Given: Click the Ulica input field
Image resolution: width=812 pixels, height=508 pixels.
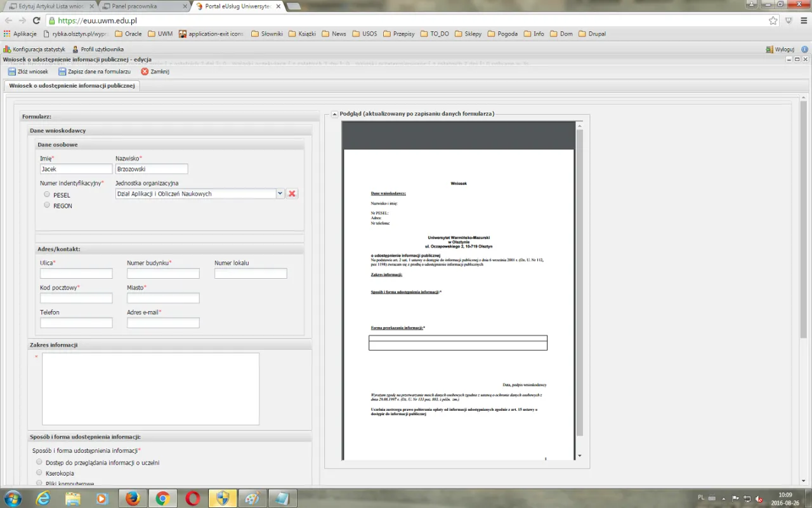Looking at the screenshot, I should pyautogui.click(x=76, y=274).
